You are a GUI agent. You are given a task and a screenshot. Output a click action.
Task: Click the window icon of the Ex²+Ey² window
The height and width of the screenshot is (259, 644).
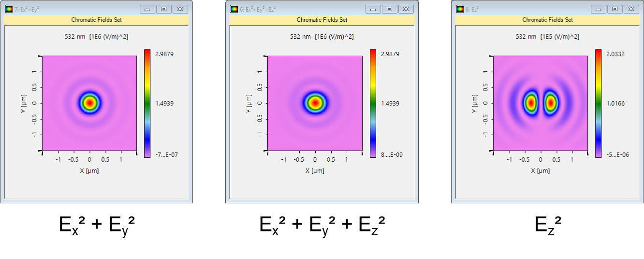pyautogui.click(x=8, y=9)
